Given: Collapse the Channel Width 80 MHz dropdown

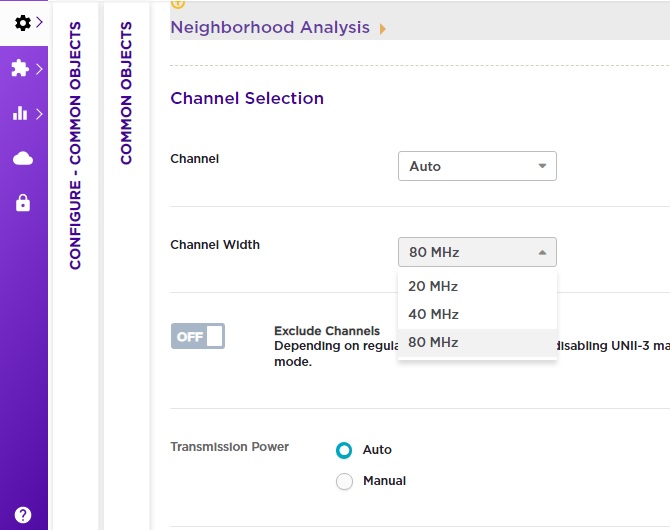Looking at the screenshot, I should pos(477,252).
